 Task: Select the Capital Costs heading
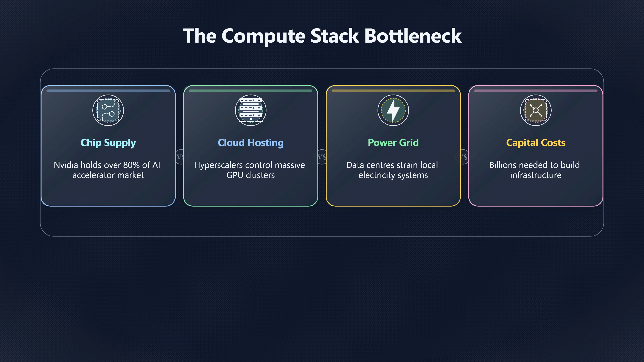point(535,143)
